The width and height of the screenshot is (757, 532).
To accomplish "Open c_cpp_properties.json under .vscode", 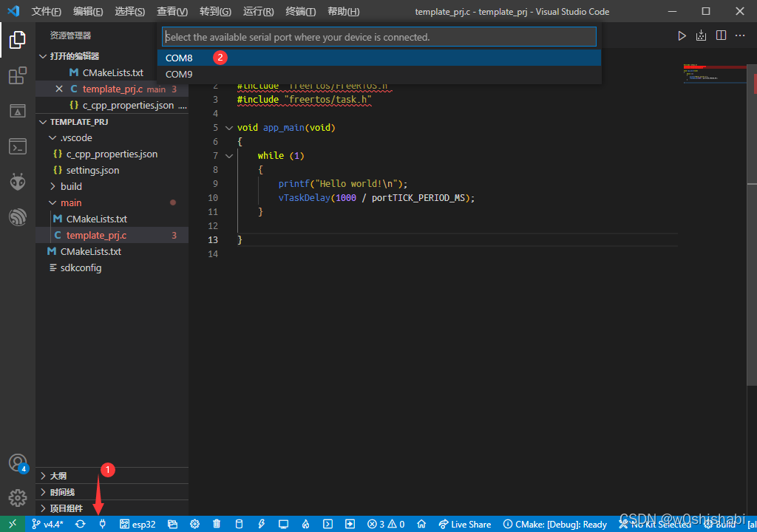I will click(x=112, y=154).
